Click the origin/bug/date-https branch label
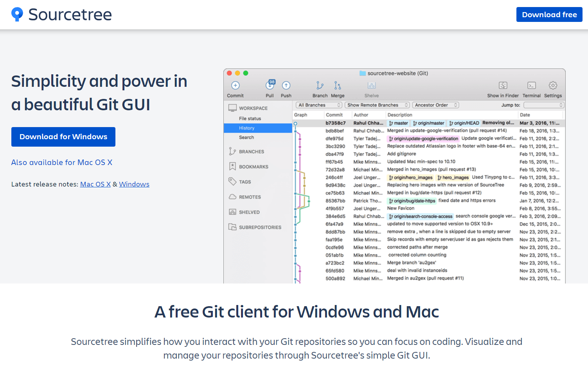This screenshot has height=375, width=588. pos(412,201)
